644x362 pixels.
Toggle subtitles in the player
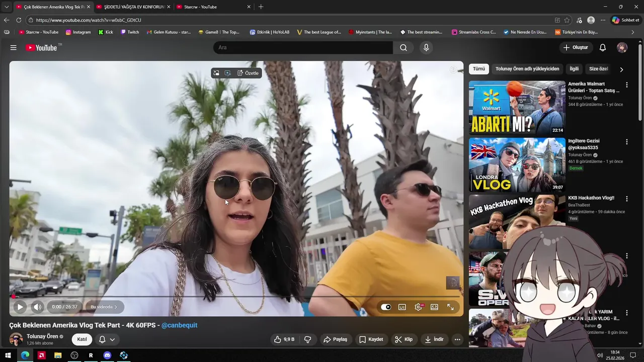tap(402, 307)
